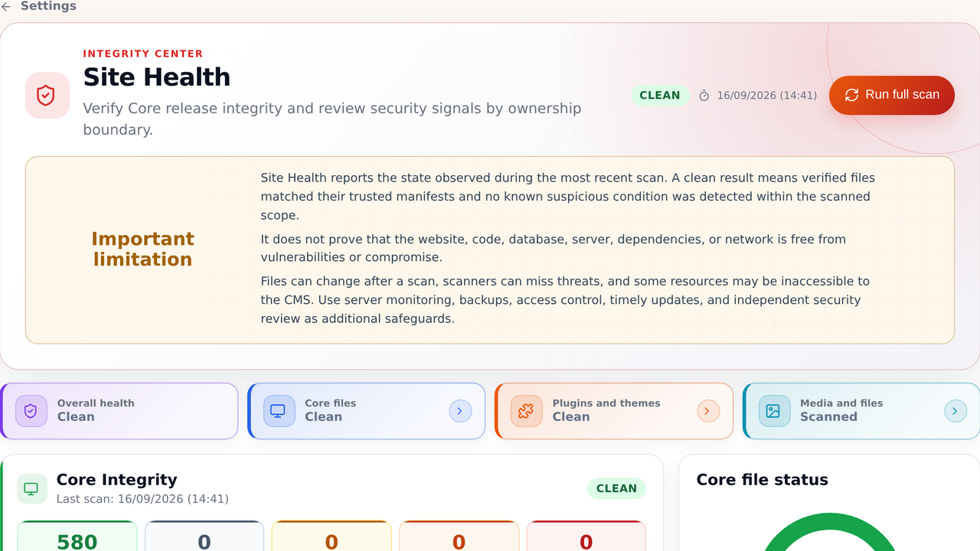Click the Site Health title
The height and width of the screenshot is (551, 980).
[157, 77]
